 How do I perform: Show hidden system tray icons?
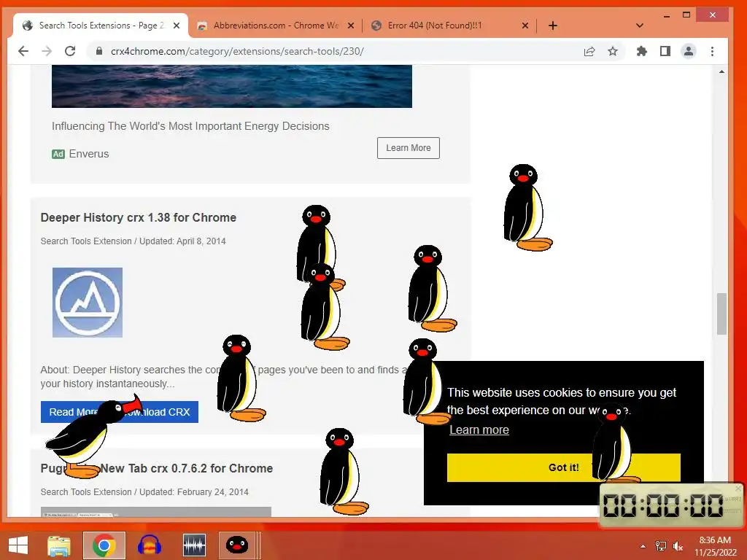point(643,546)
